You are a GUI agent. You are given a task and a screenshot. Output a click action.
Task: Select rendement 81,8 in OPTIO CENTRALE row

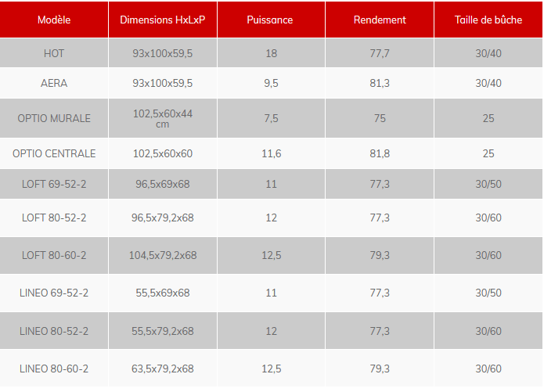click(380, 153)
